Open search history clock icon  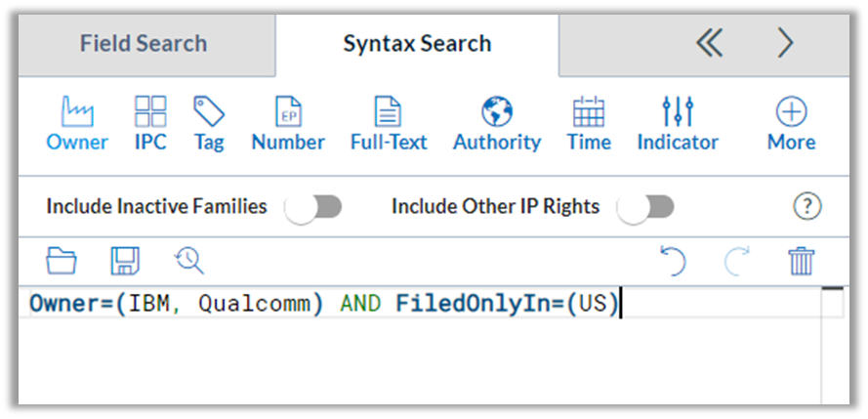pyautogui.click(x=189, y=261)
